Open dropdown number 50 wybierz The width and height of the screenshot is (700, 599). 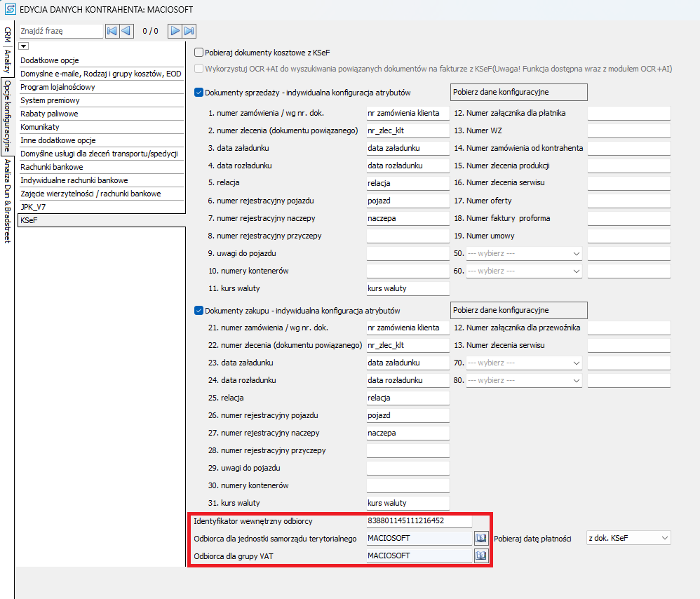[524, 253]
